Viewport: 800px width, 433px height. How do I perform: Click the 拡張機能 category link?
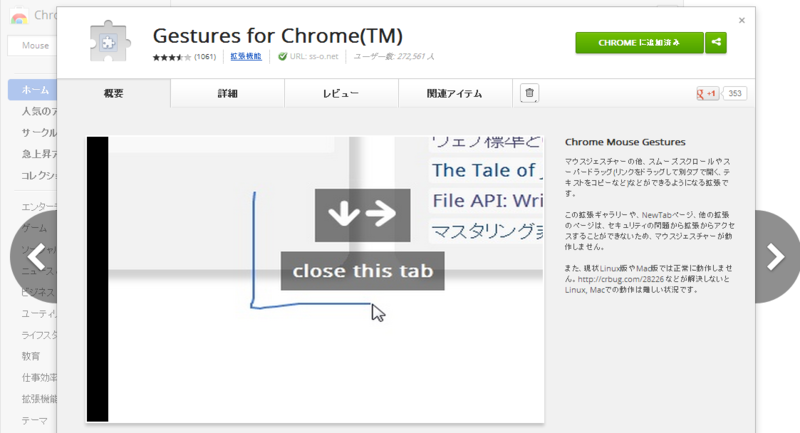click(245, 56)
